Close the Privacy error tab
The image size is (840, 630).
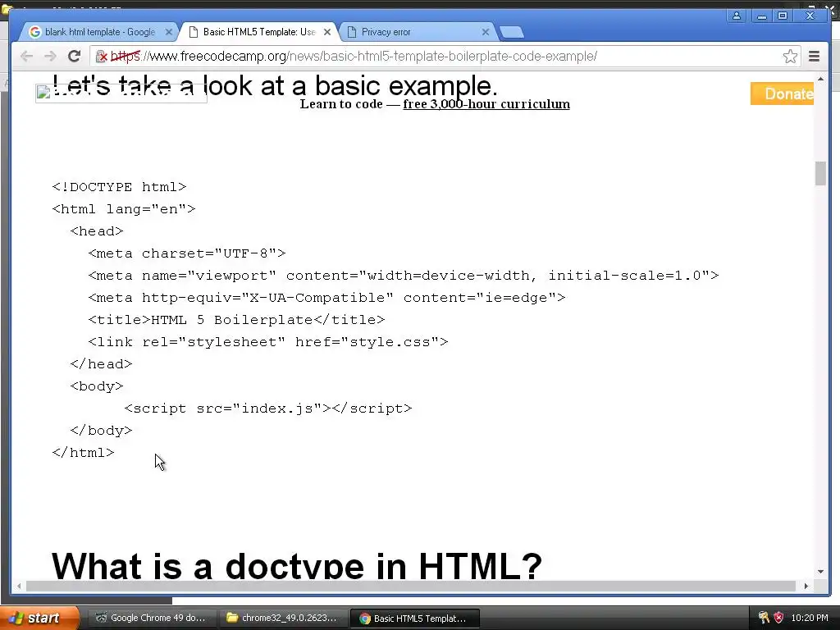pyautogui.click(x=486, y=32)
